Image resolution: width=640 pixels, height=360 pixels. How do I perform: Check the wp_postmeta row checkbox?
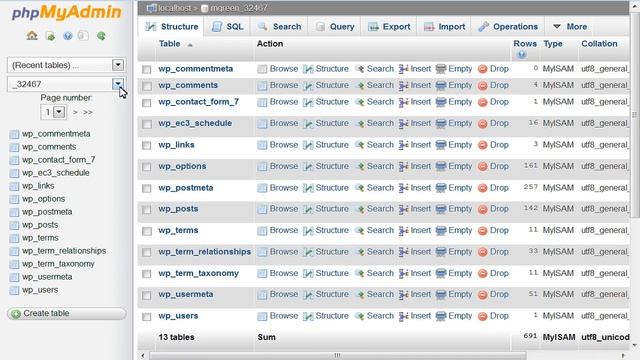tap(147, 189)
